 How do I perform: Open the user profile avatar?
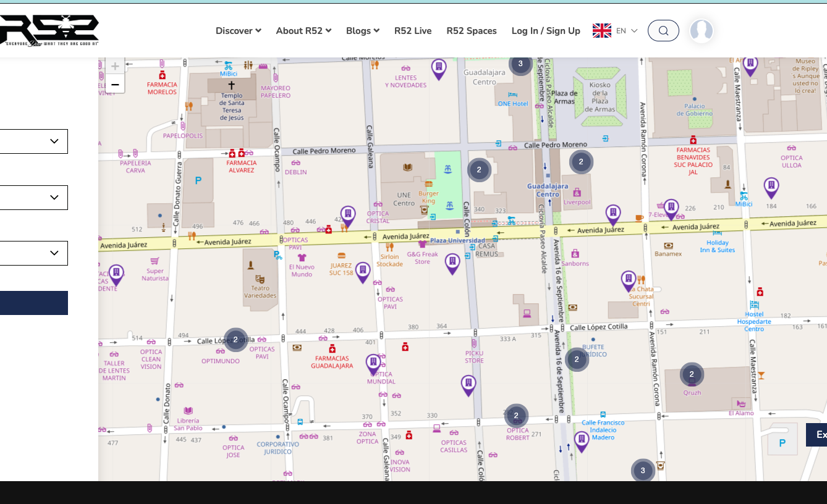click(701, 31)
